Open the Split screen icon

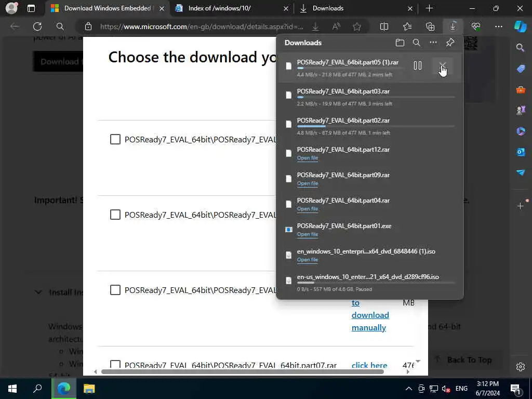click(384, 26)
